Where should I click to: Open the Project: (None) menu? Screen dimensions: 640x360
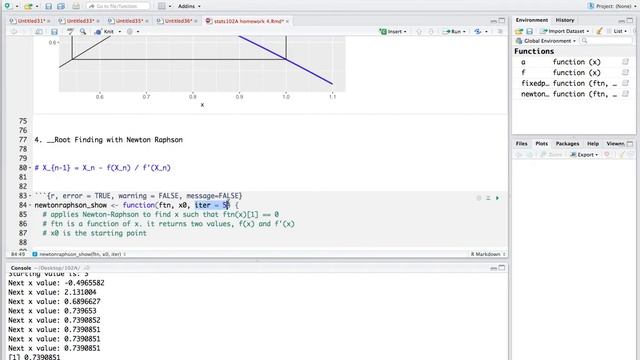coord(612,6)
